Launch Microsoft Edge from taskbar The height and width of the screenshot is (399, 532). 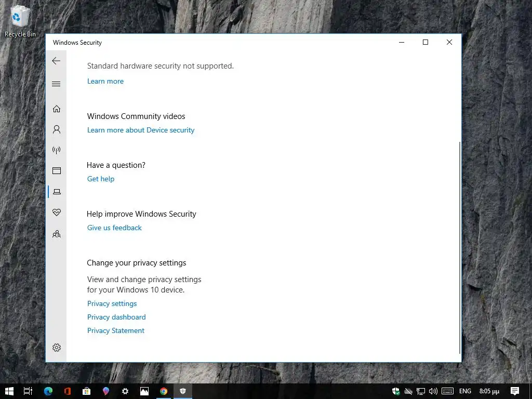(48, 391)
